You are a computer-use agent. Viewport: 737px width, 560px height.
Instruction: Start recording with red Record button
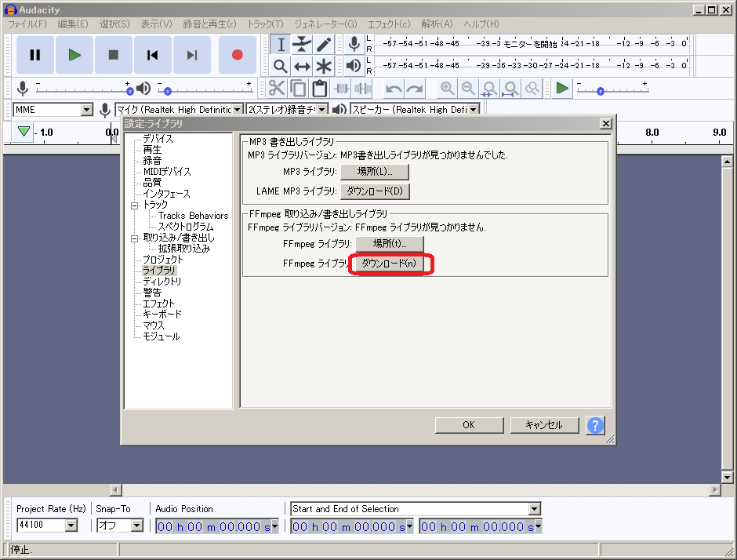pos(238,55)
